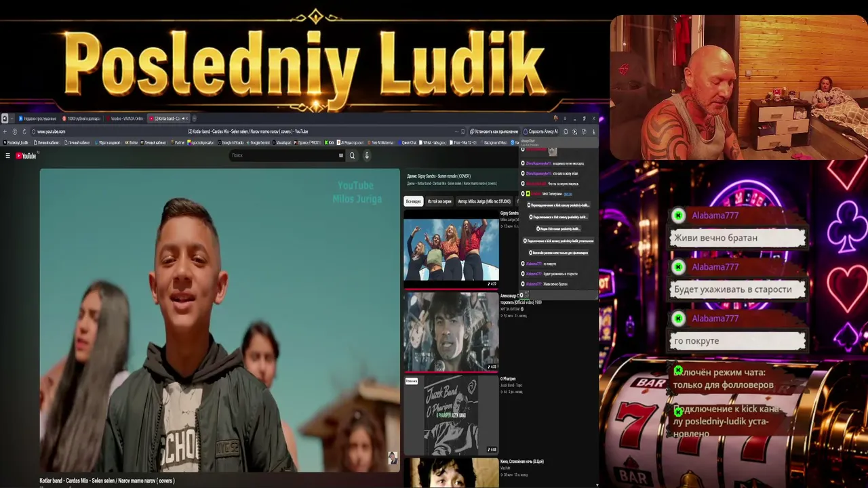Click the O Pharipen video title text
This screenshot has height=488, width=868.
[508, 379]
